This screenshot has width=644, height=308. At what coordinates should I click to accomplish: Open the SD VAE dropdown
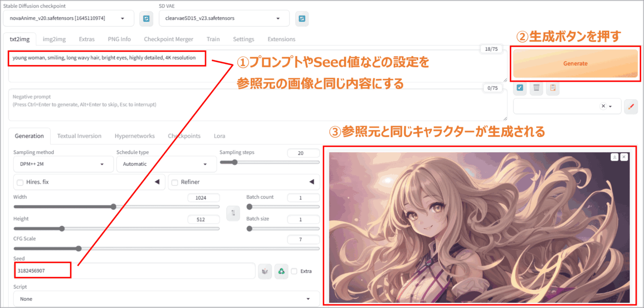click(x=224, y=18)
